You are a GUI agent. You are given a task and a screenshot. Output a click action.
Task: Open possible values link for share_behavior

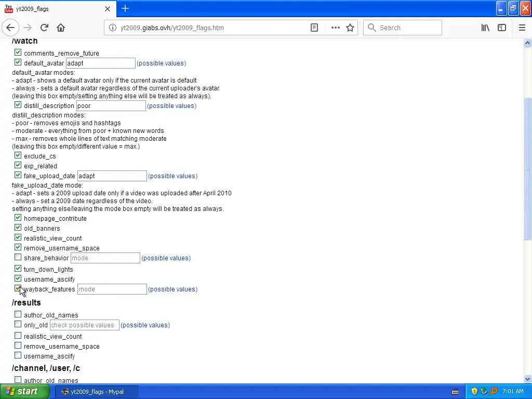click(x=166, y=258)
